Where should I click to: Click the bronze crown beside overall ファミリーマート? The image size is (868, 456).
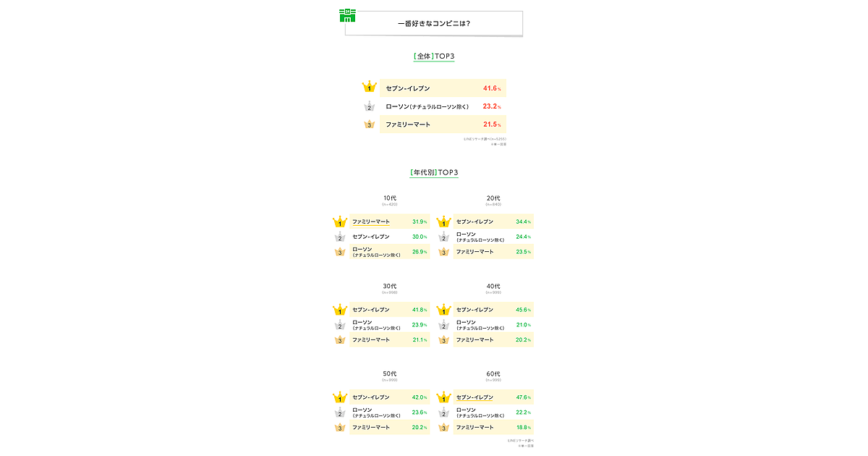coord(370,124)
